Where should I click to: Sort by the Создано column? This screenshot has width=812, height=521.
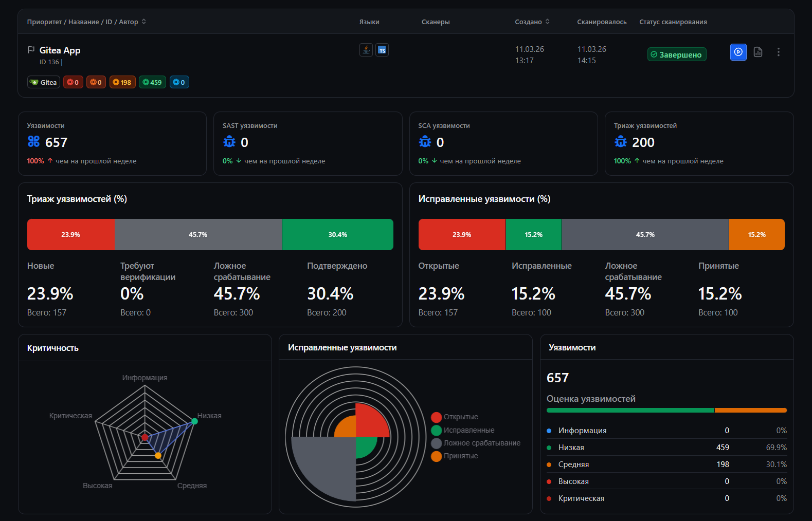click(x=532, y=22)
